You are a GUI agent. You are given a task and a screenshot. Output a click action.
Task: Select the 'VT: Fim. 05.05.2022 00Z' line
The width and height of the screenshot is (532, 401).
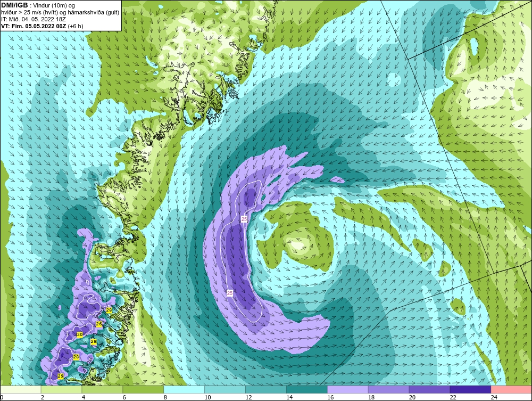click(x=34, y=26)
